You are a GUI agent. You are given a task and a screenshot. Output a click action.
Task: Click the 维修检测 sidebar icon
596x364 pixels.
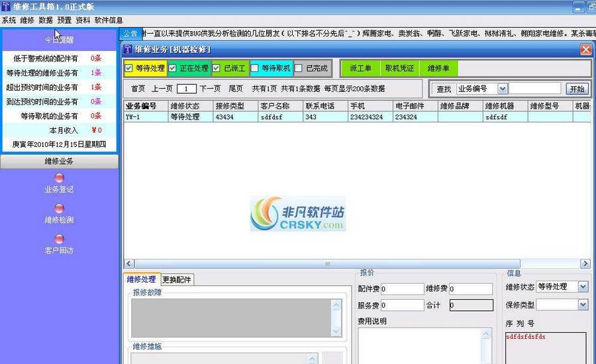(x=59, y=208)
